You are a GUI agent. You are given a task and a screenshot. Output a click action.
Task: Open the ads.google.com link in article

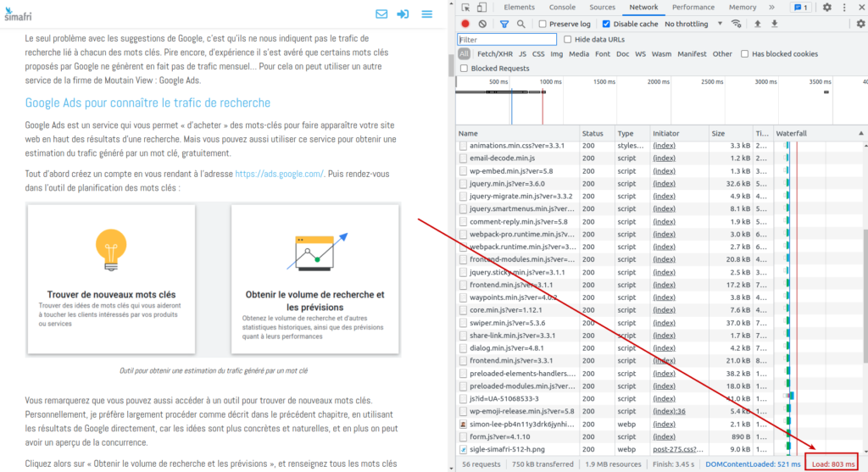(279, 174)
